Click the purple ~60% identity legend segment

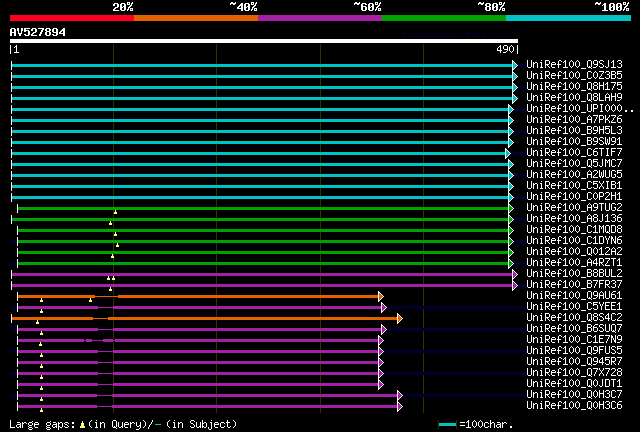[x=320, y=18]
